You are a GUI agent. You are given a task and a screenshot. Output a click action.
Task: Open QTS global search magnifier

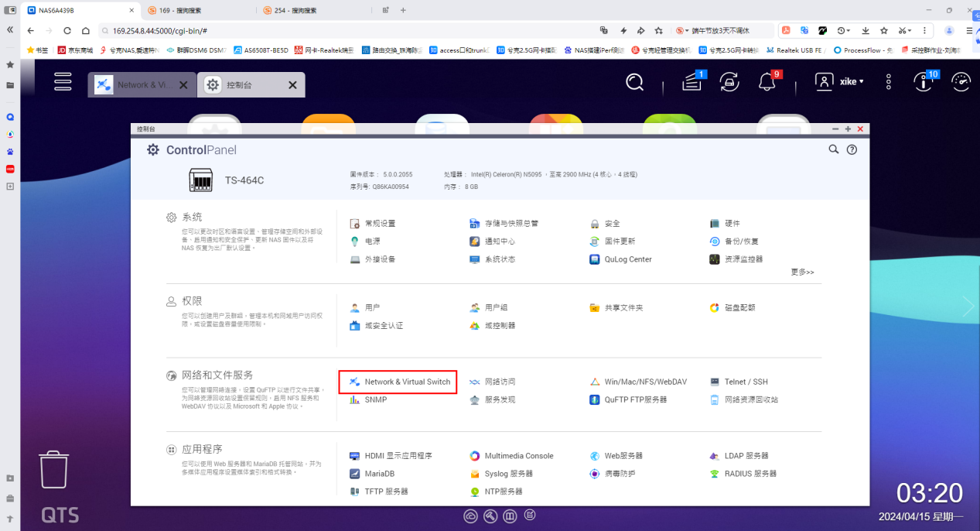point(634,82)
